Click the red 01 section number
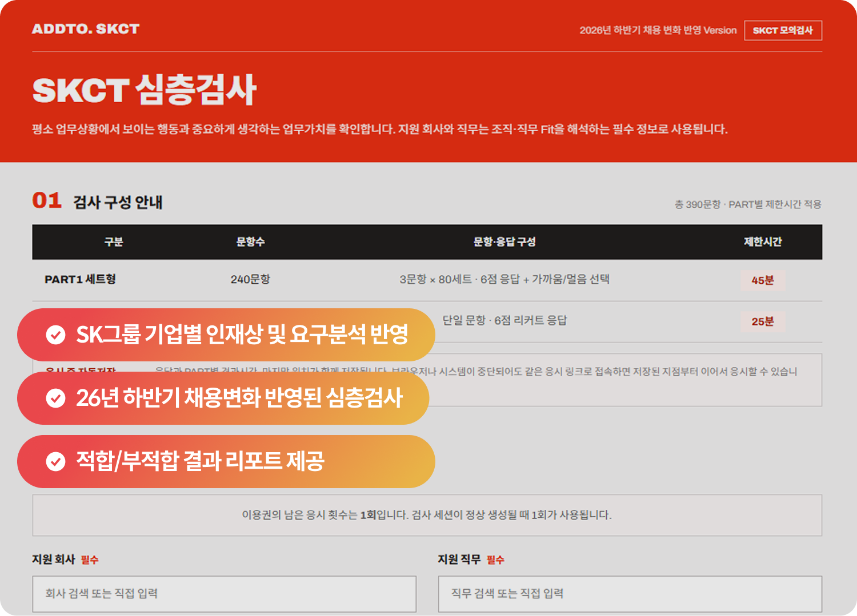The width and height of the screenshot is (857, 616). (x=47, y=200)
